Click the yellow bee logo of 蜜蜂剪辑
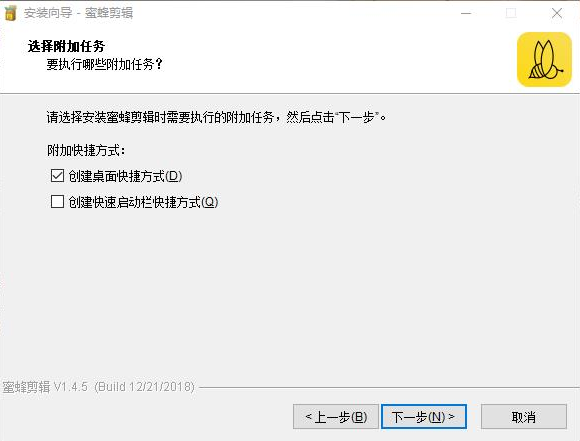 [544, 59]
